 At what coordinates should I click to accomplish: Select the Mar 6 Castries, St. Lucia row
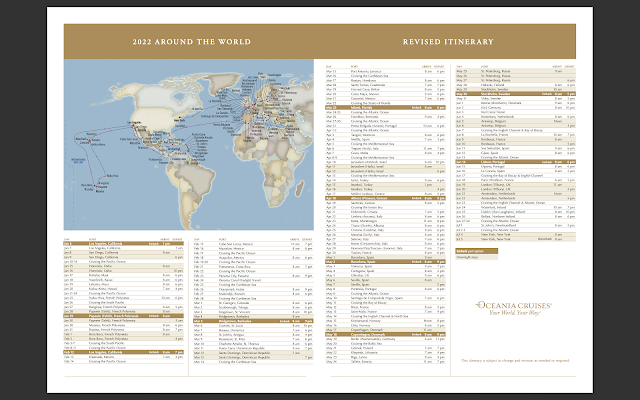(253, 325)
